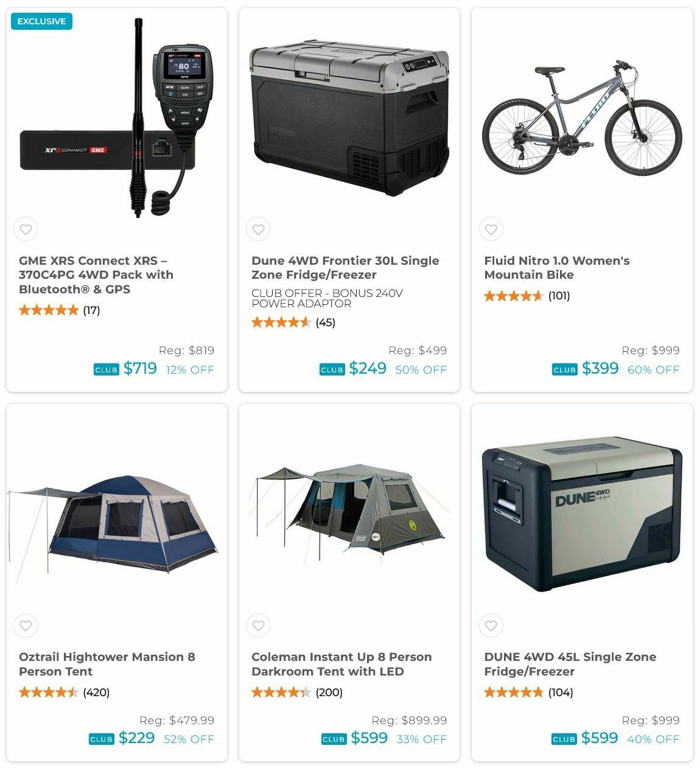Click CLUB badge beside $399 bike price
Image resolution: width=700 pixels, height=768 pixels.
pos(565,369)
